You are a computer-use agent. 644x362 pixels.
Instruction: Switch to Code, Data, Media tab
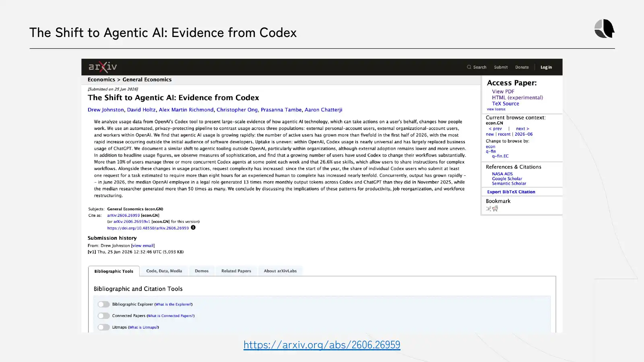[x=164, y=271]
